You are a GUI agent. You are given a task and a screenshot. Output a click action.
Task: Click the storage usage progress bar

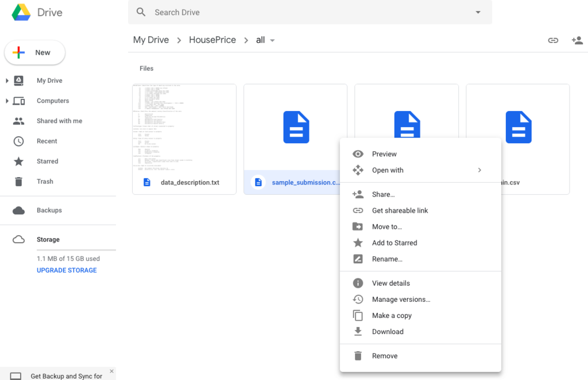coord(76,250)
